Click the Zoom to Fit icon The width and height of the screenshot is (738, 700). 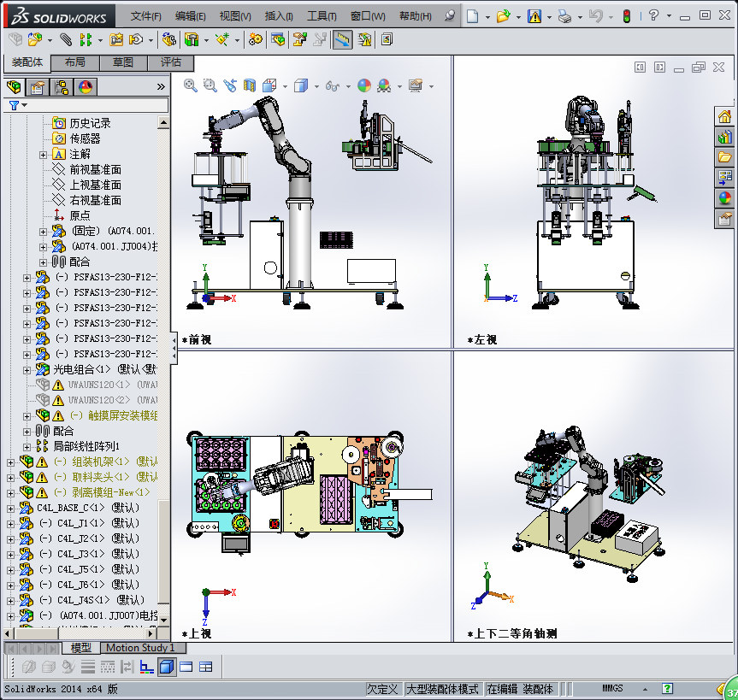point(190,85)
